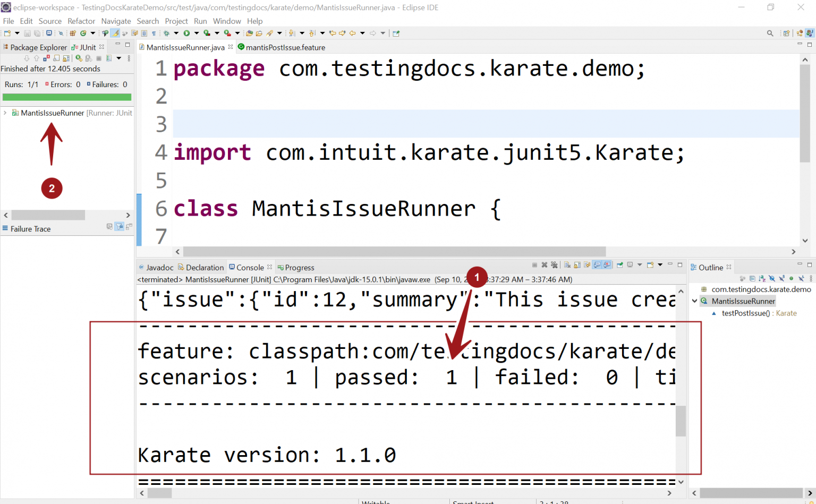Open the Navigate menu
Image resolution: width=816 pixels, height=504 pixels.
click(x=116, y=21)
